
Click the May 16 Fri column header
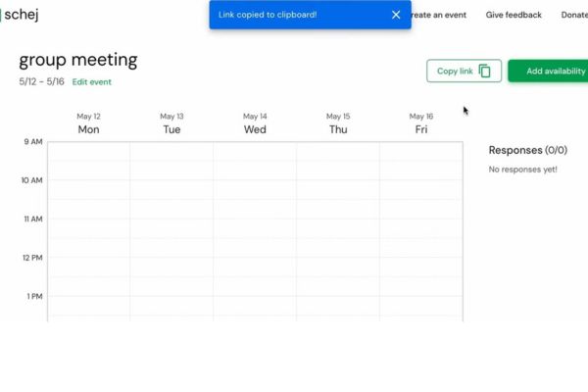pyautogui.click(x=421, y=123)
